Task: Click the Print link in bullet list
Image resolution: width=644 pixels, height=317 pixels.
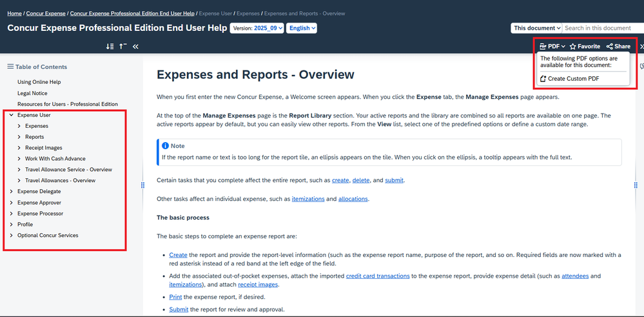Action: click(175, 297)
